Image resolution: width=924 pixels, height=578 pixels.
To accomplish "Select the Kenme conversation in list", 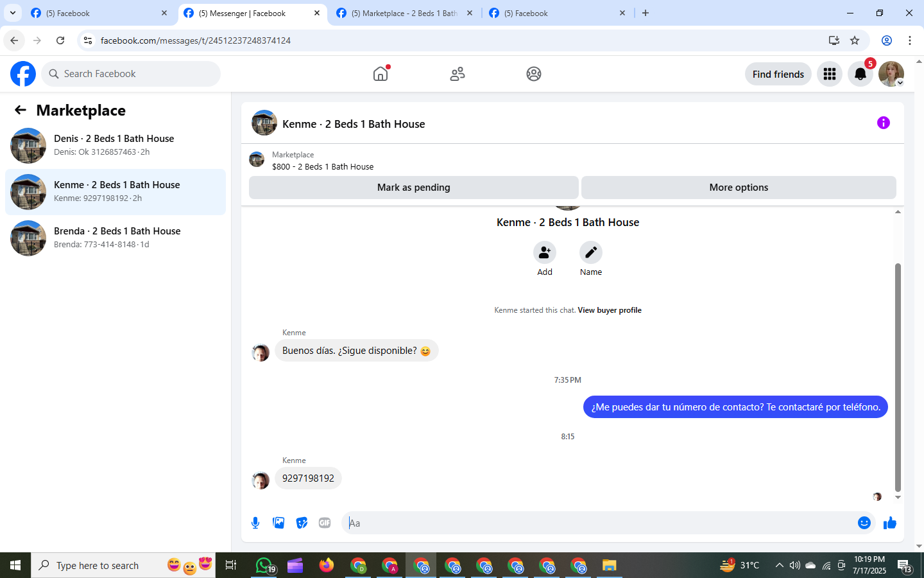I will pyautogui.click(x=116, y=191).
